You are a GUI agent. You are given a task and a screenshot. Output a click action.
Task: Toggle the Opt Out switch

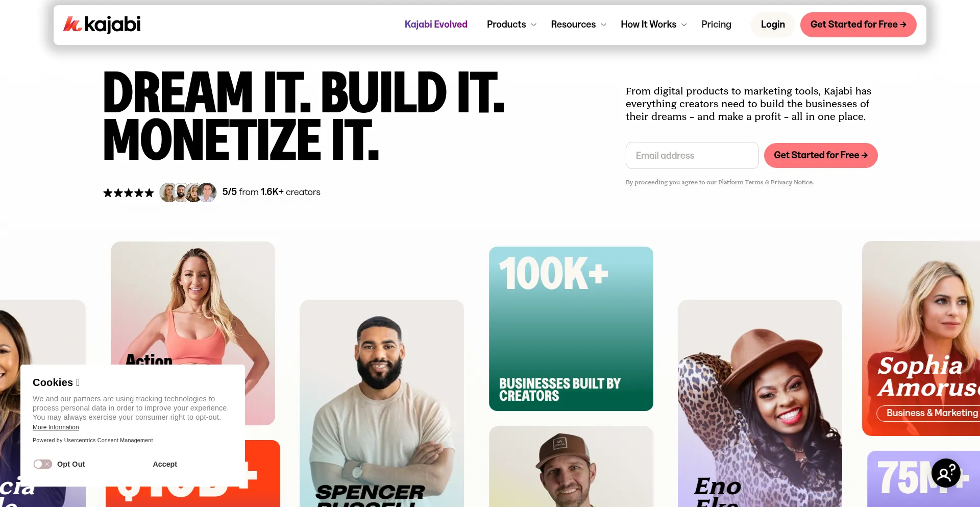click(43, 464)
